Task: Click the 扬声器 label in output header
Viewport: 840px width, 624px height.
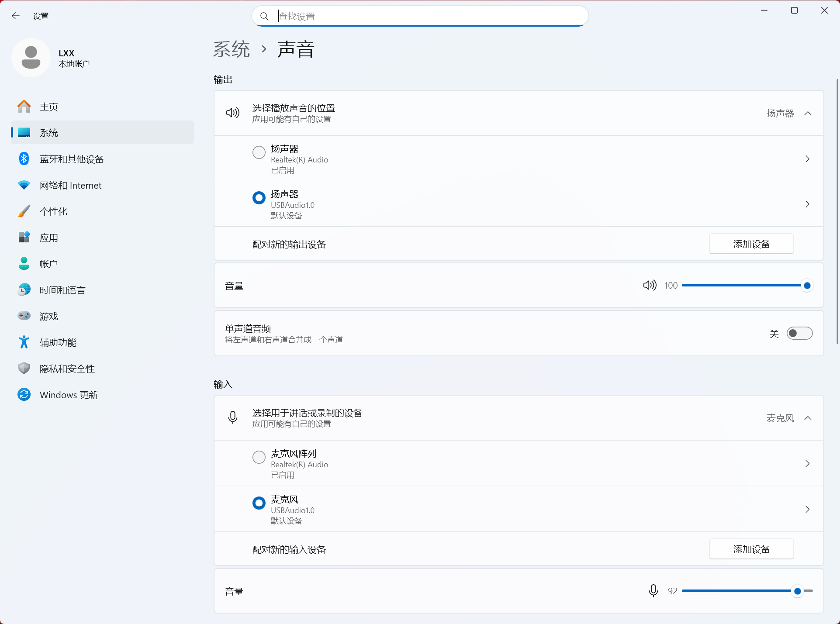Action: coord(780,114)
